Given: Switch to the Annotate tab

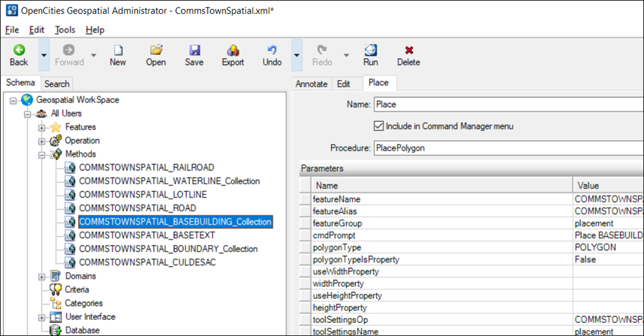Looking at the screenshot, I should tap(311, 83).
